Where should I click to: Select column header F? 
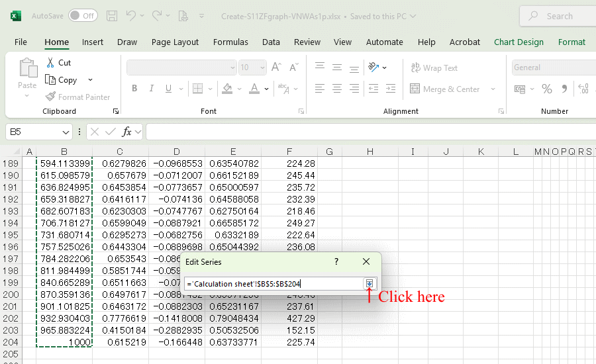289,152
